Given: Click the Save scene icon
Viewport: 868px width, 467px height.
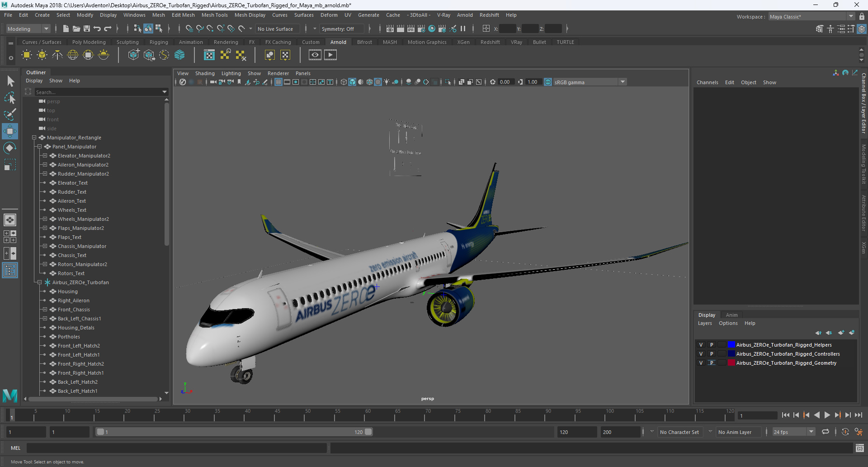Looking at the screenshot, I should pyautogui.click(x=87, y=29).
